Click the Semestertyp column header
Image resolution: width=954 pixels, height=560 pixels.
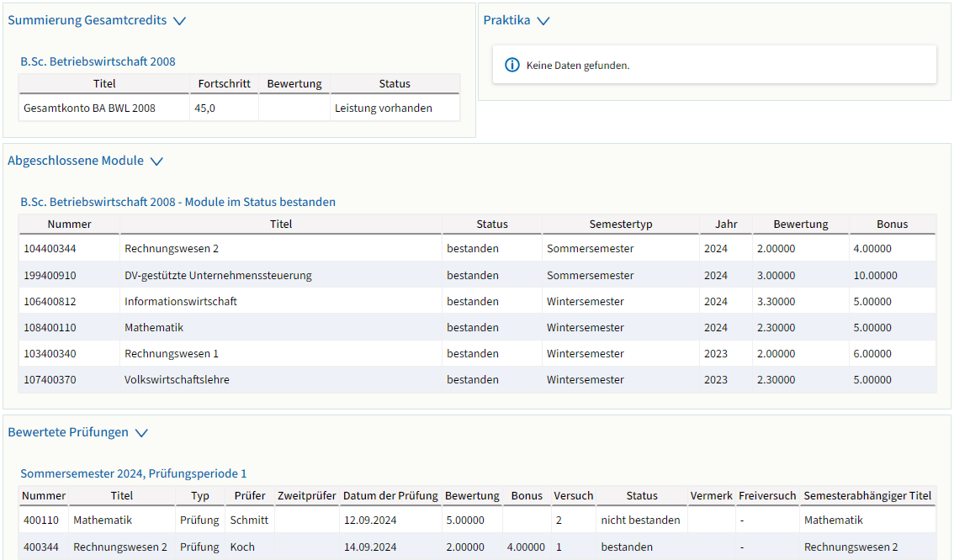(x=621, y=224)
